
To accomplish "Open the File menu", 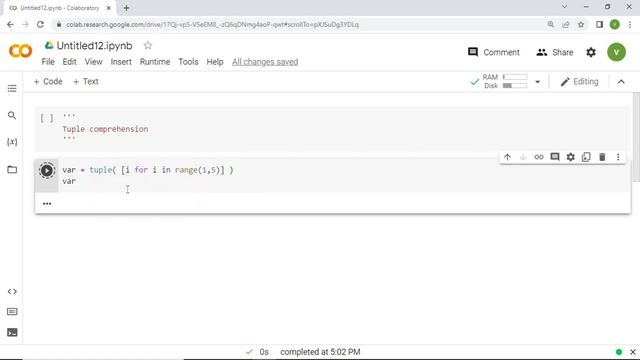I will 48,62.
